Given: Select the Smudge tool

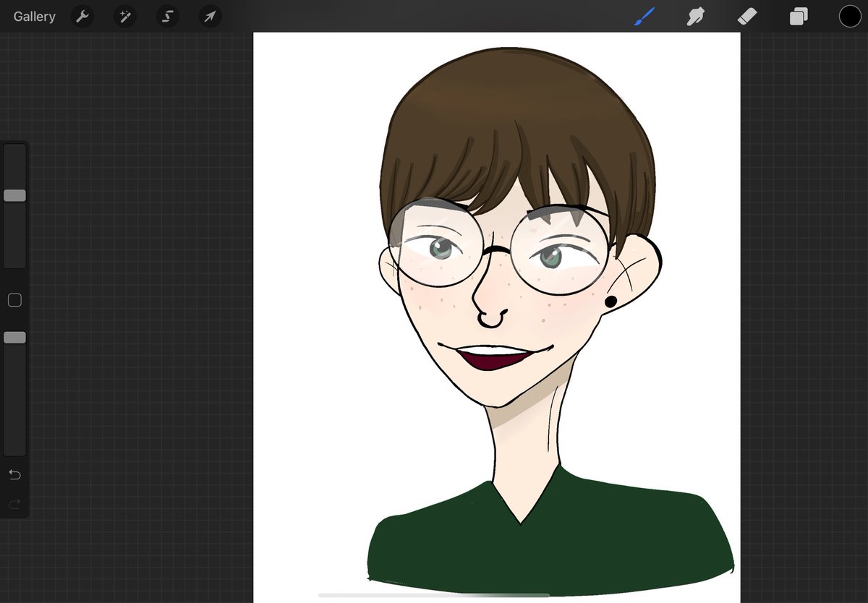Looking at the screenshot, I should (695, 17).
